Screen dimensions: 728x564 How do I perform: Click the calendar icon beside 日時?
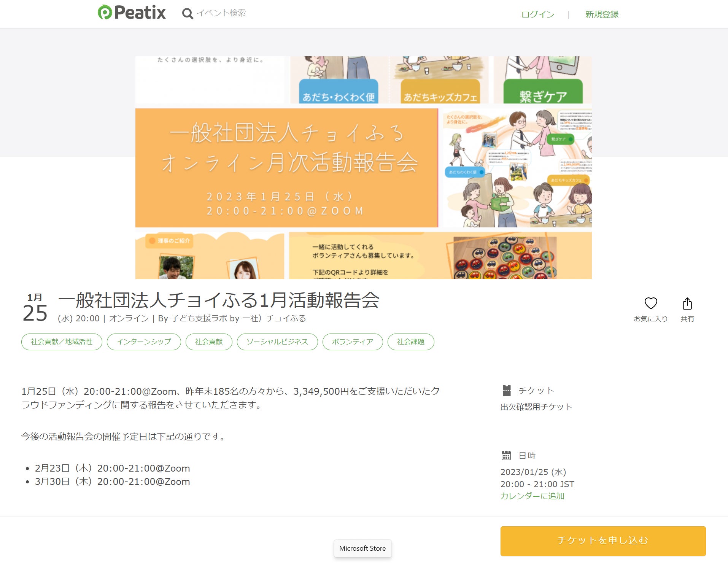pyautogui.click(x=506, y=455)
